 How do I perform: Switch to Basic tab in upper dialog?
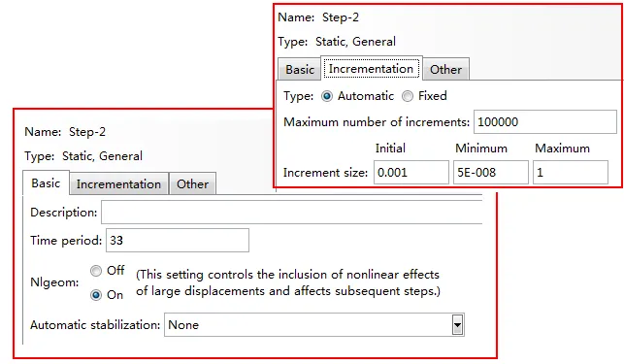click(x=300, y=70)
